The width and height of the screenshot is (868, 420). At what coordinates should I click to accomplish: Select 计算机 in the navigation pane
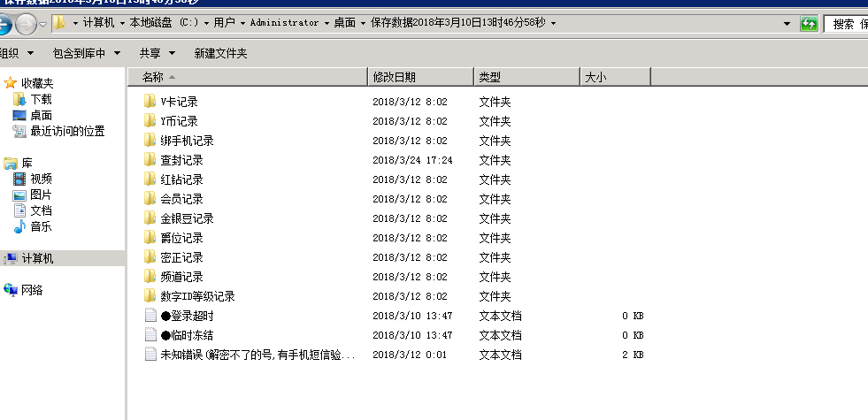[37, 258]
